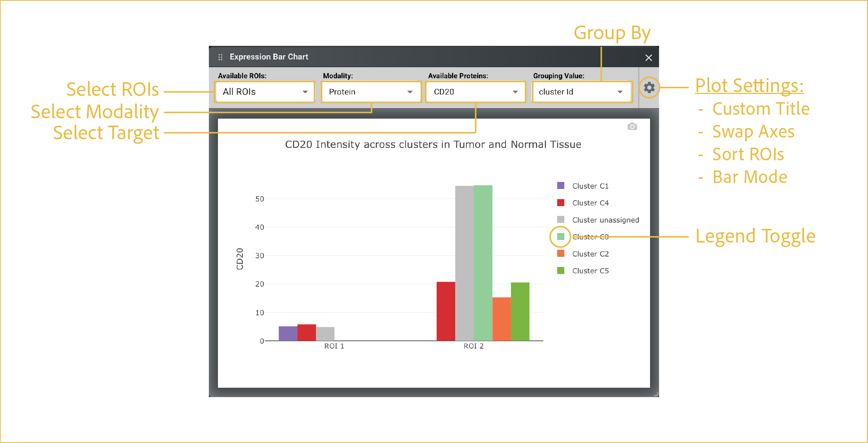Toggle Cluster C2 in the legend

click(x=583, y=254)
